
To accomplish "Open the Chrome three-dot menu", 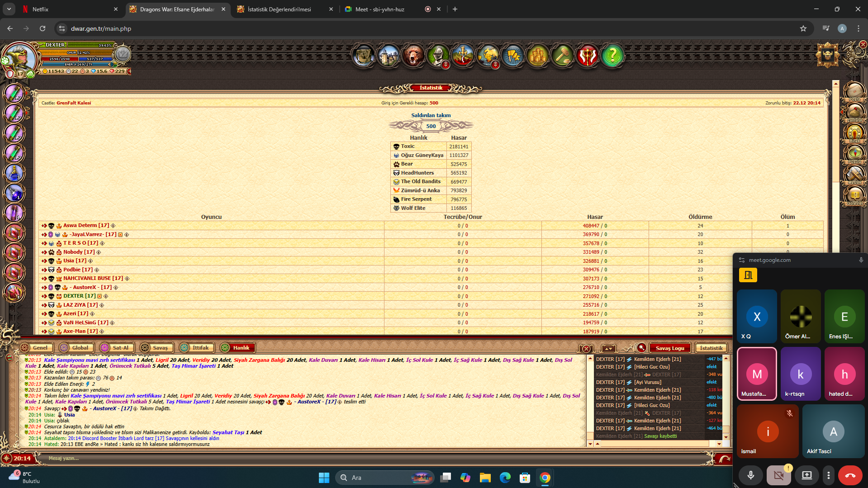I will 859,28.
